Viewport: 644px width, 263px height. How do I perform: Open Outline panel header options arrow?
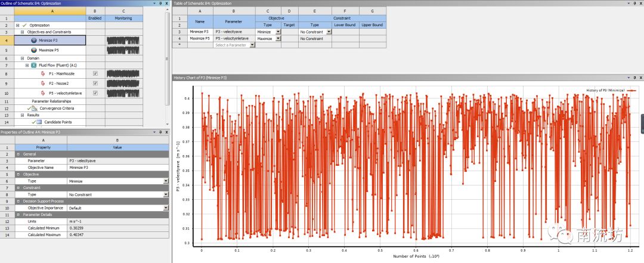[156, 4]
